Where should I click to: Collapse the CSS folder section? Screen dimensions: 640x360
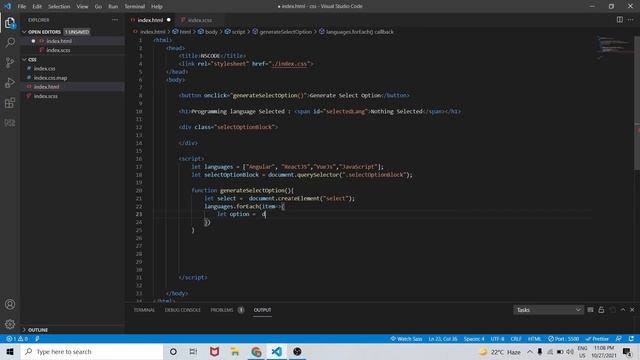coord(73,60)
